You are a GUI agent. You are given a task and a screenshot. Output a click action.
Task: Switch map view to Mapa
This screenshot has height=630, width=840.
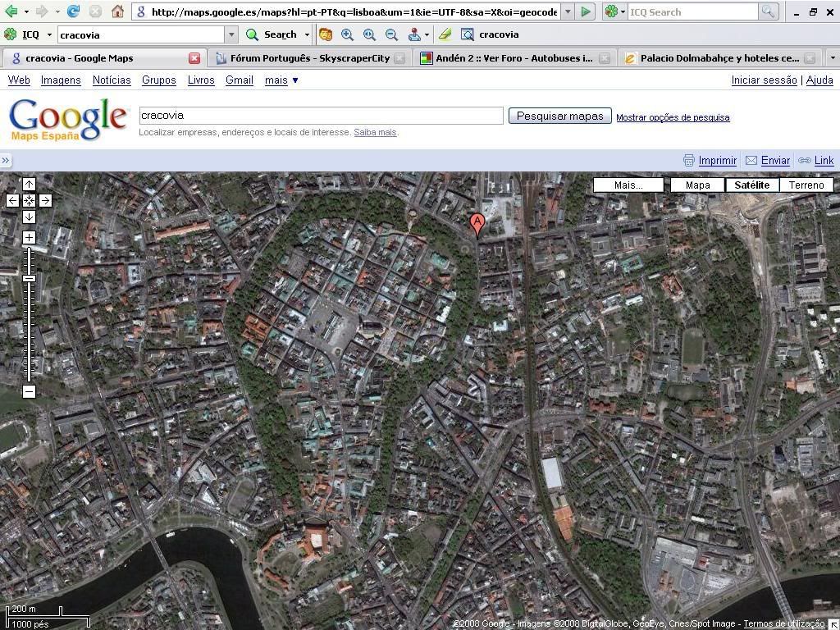coord(697,185)
